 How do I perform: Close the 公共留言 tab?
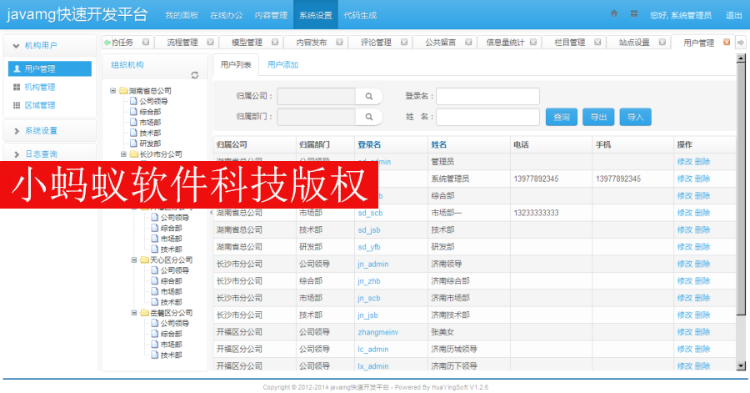pos(468,42)
